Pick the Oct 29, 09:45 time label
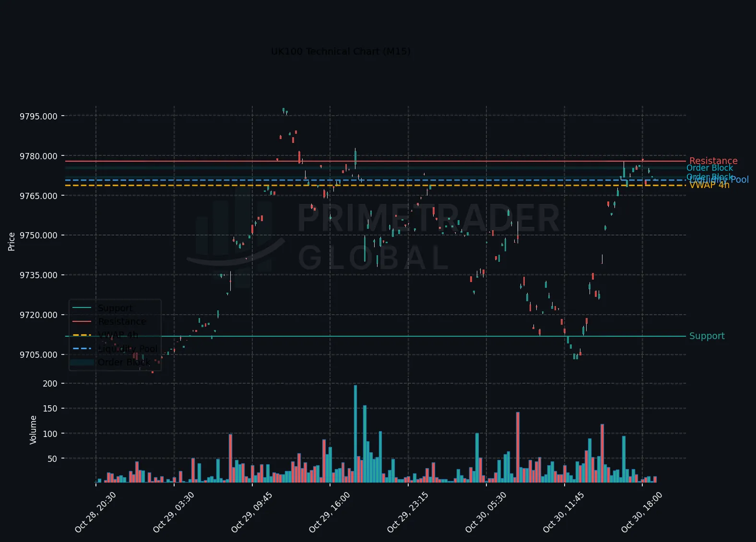Screen dimensions: 756x542 [x=251, y=512]
